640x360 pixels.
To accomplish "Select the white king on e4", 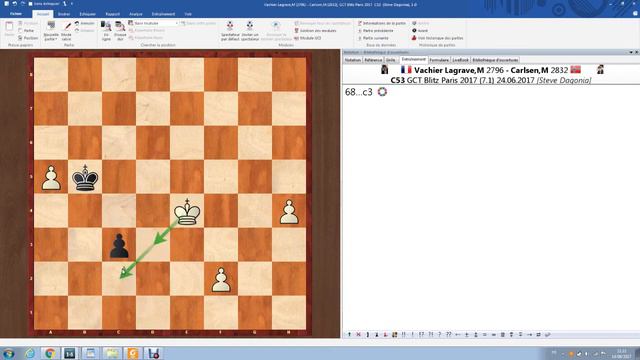I will click(x=187, y=211).
